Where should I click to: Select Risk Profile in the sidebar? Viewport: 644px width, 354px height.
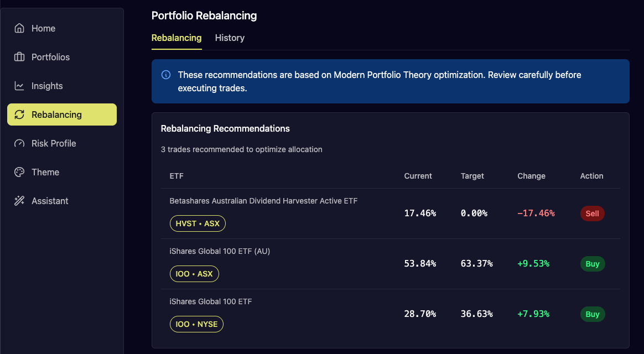pos(62,143)
